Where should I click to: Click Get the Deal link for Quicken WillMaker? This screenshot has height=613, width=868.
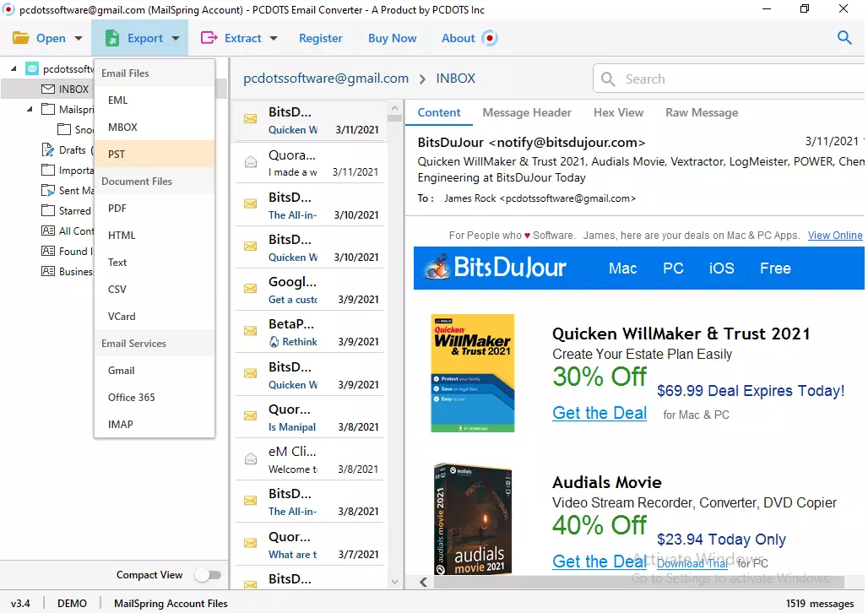click(x=599, y=413)
